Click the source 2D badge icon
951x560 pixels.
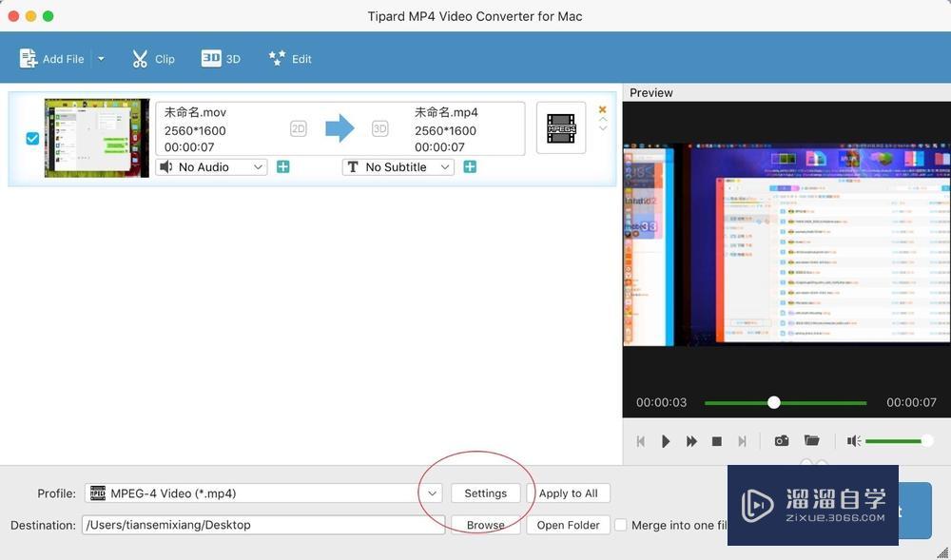point(298,128)
